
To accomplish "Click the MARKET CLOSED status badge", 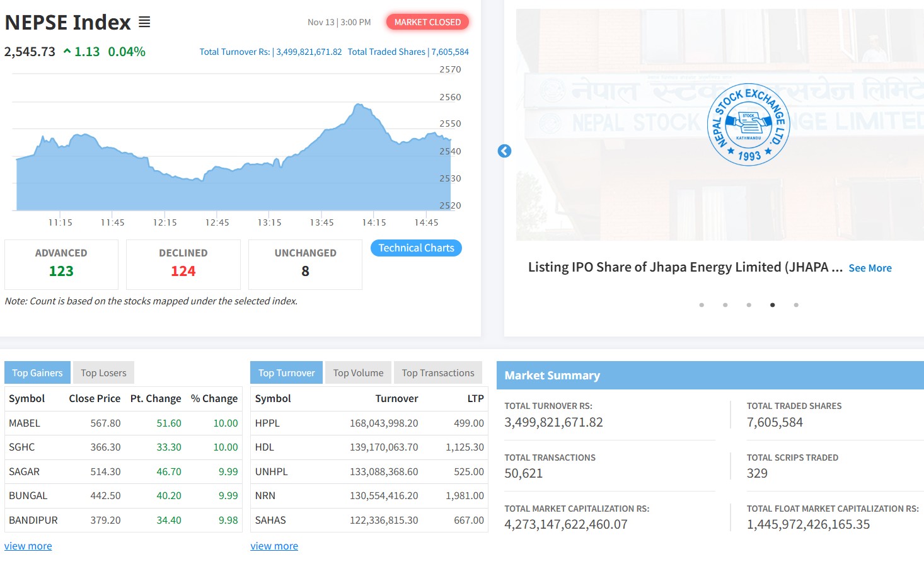I will 427,22.
